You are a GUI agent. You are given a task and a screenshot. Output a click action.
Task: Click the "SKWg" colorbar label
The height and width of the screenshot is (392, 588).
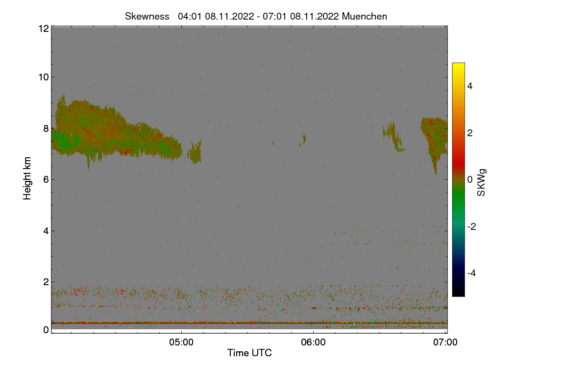point(482,182)
